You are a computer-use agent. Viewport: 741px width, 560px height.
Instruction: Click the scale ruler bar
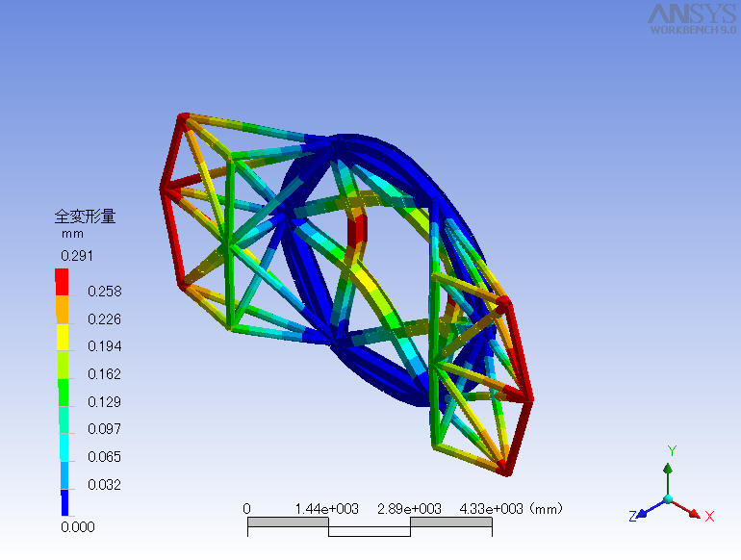click(370, 527)
